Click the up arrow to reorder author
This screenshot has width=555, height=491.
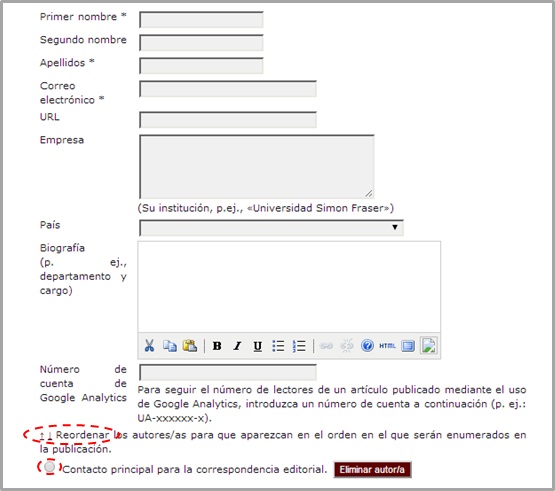tap(42, 436)
